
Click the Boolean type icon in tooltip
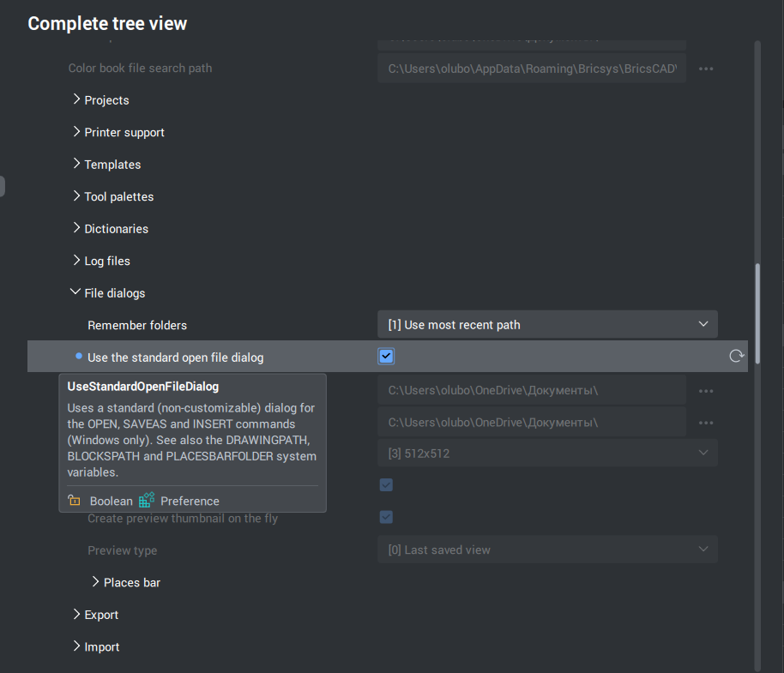click(75, 500)
